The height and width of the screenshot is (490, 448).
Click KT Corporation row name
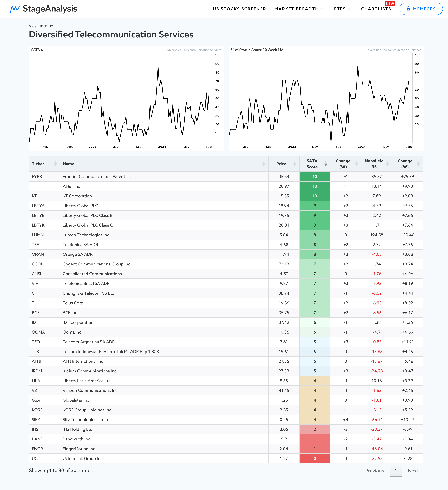[x=77, y=196]
